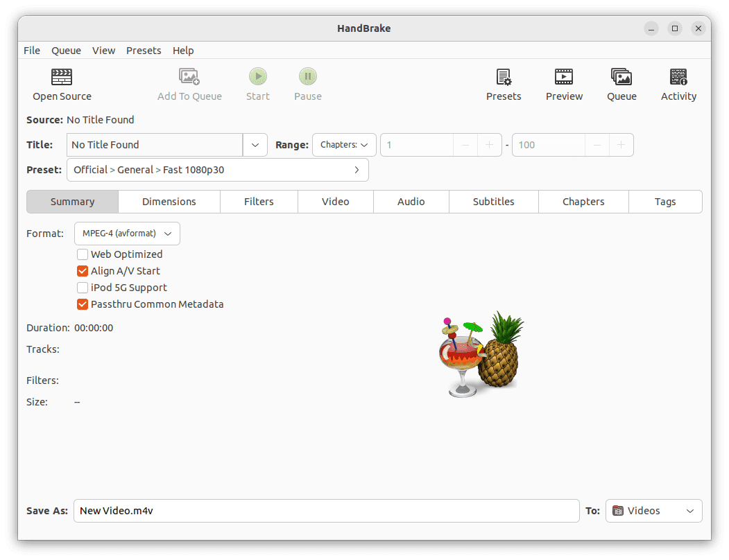Enable iPod 5G Support checkbox
Image resolution: width=729 pixels, height=560 pixels.
83,288
